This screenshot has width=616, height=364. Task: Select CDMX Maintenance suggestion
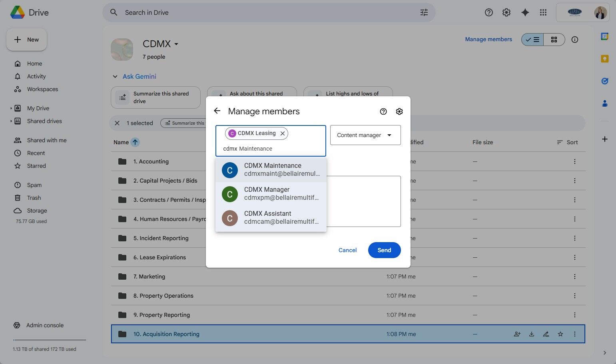[271, 170]
